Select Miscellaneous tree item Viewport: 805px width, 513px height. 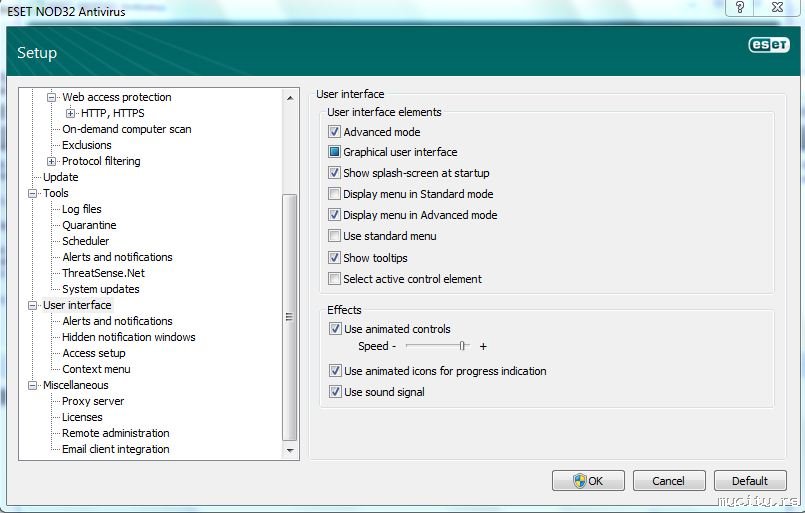75,385
